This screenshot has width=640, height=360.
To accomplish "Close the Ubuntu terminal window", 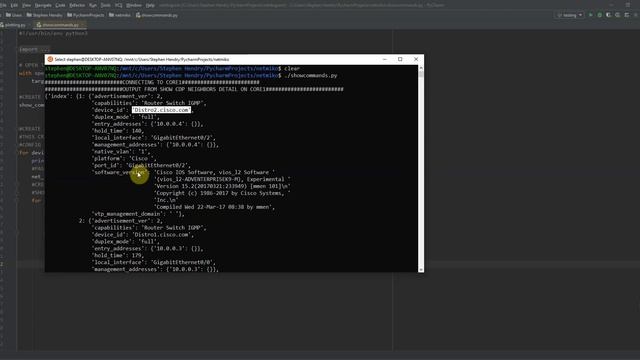I will point(416,59).
